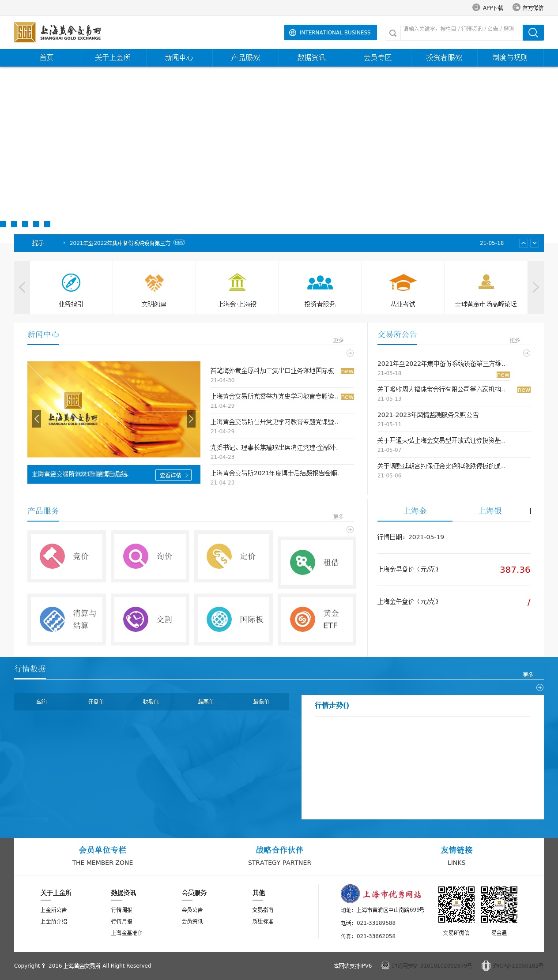558x980 pixels.
Task: Open 竞价 gavel product tile
Action: point(67,556)
